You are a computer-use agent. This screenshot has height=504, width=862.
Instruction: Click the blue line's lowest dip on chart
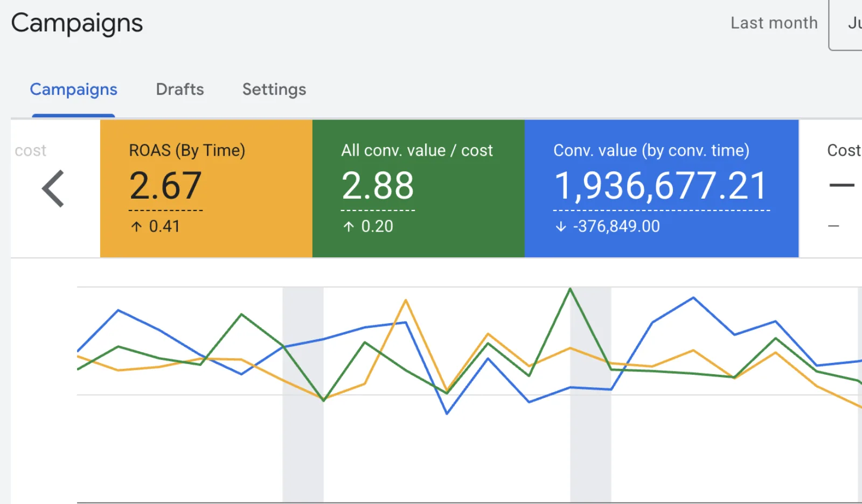coord(447,414)
